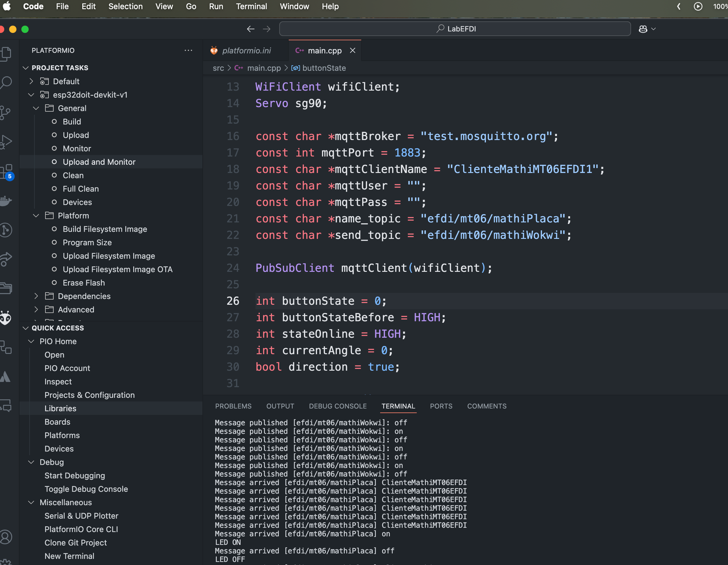Click the Build task circle icon
728x565 pixels.
[x=54, y=121]
